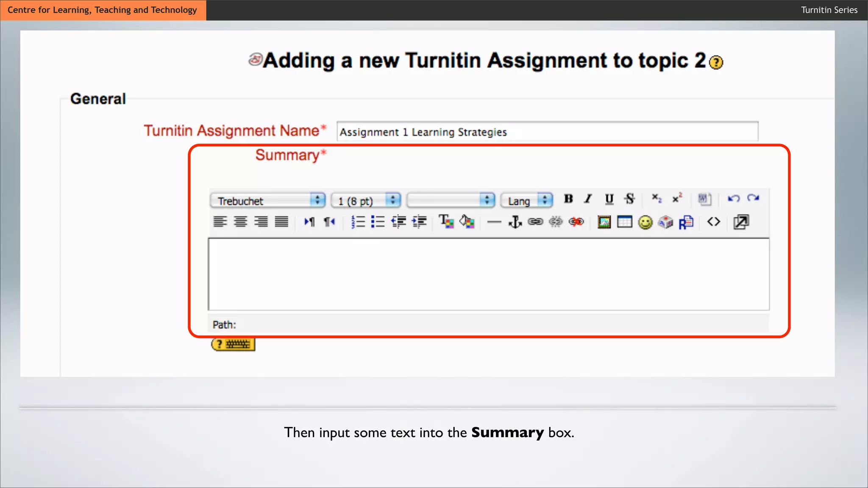The height and width of the screenshot is (488, 868).
Task: Click the yellow help icon beside title
Action: click(716, 62)
